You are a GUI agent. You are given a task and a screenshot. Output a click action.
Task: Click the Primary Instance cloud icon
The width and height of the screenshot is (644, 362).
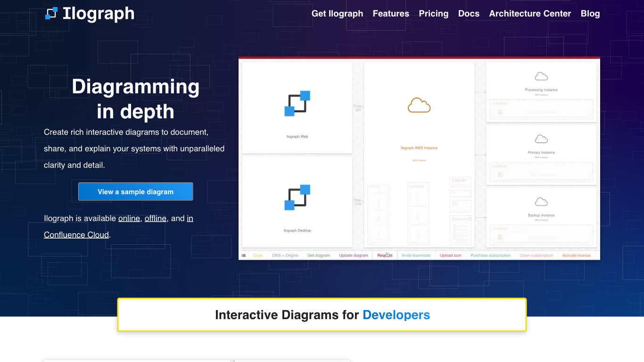pyautogui.click(x=541, y=139)
